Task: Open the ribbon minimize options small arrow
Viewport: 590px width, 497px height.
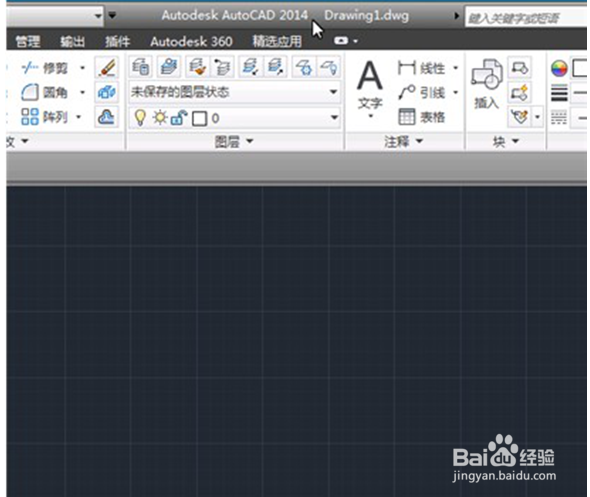Action: [x=356, y=41]
